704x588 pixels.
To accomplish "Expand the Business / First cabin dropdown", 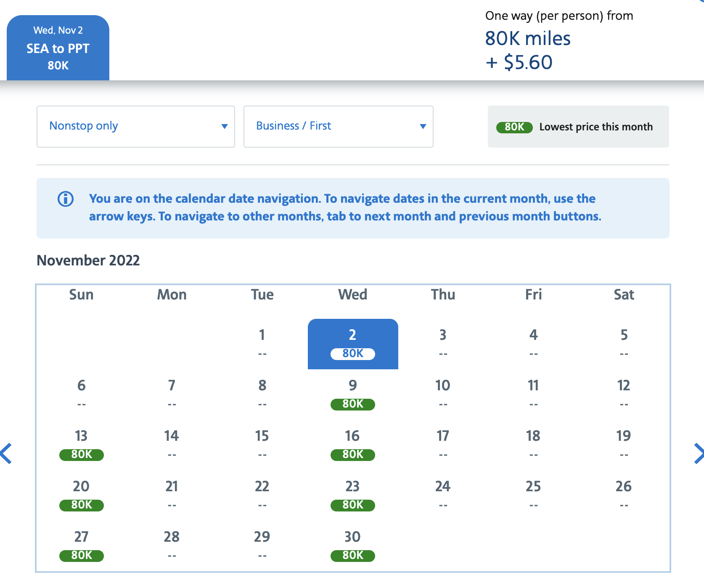I will [x=338, y=126].
